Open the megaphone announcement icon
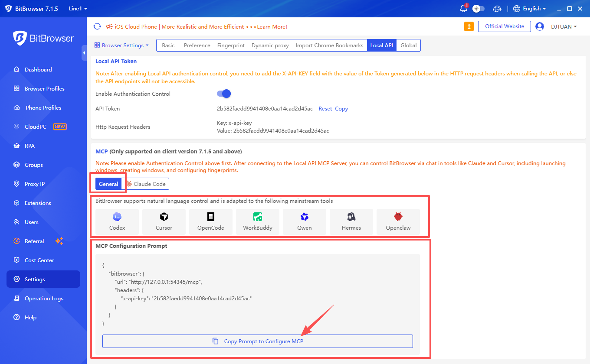Screen dimensions: 590x364 click(109, 26)
